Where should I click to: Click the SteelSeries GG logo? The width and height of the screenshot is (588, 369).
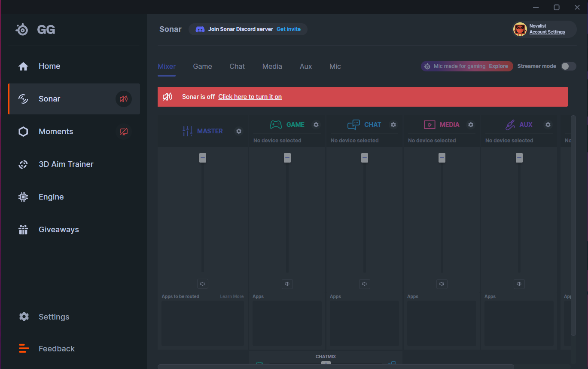(x=35, y=30)
